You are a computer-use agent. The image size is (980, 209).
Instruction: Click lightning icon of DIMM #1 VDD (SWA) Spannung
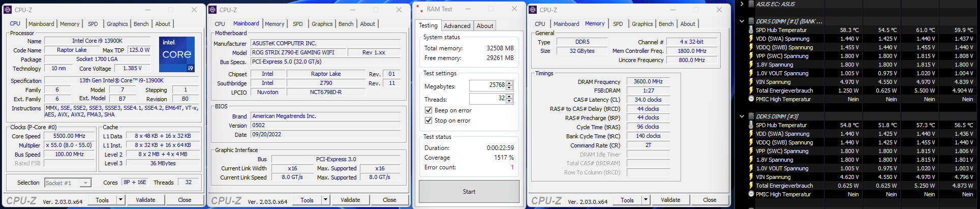click(x=751, y=39)
